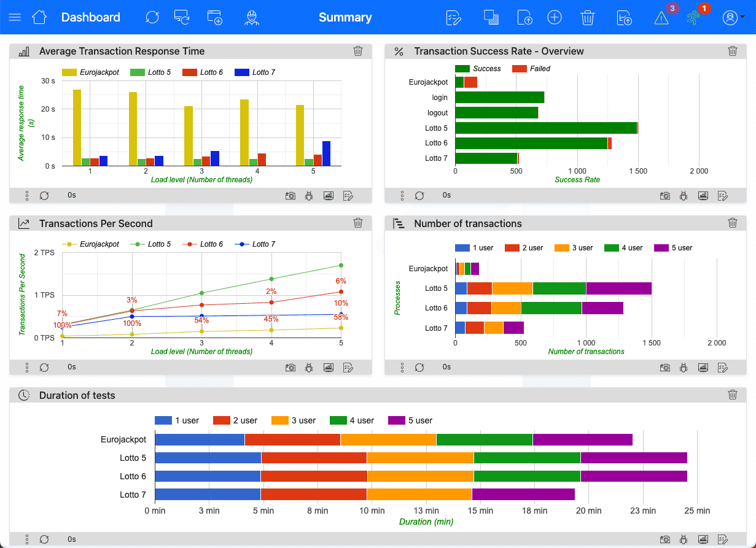Go to home via house icon
This screenshot has width=756, height=548.
click(39, 17)
